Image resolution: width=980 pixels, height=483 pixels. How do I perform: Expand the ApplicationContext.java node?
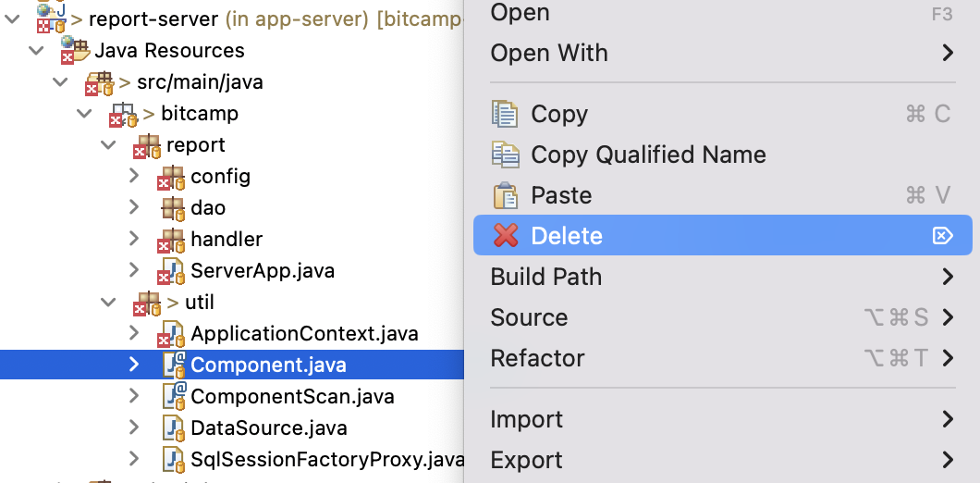(133, 333)
